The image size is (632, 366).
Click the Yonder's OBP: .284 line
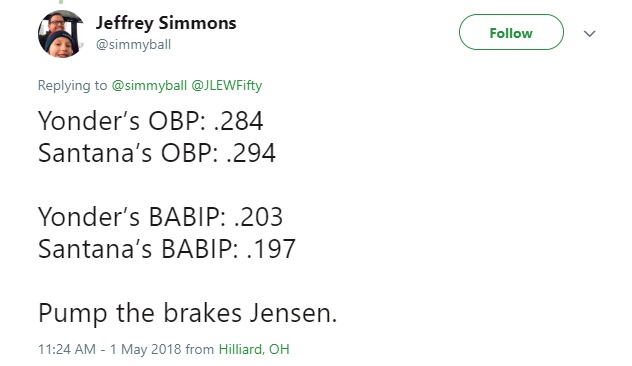point(150,121)
